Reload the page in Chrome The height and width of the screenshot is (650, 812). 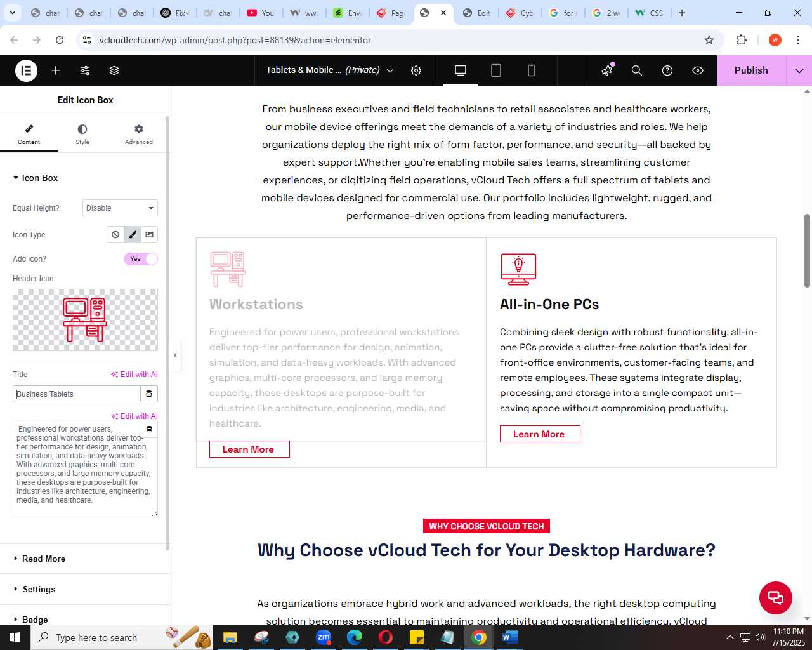coord(60,40)
